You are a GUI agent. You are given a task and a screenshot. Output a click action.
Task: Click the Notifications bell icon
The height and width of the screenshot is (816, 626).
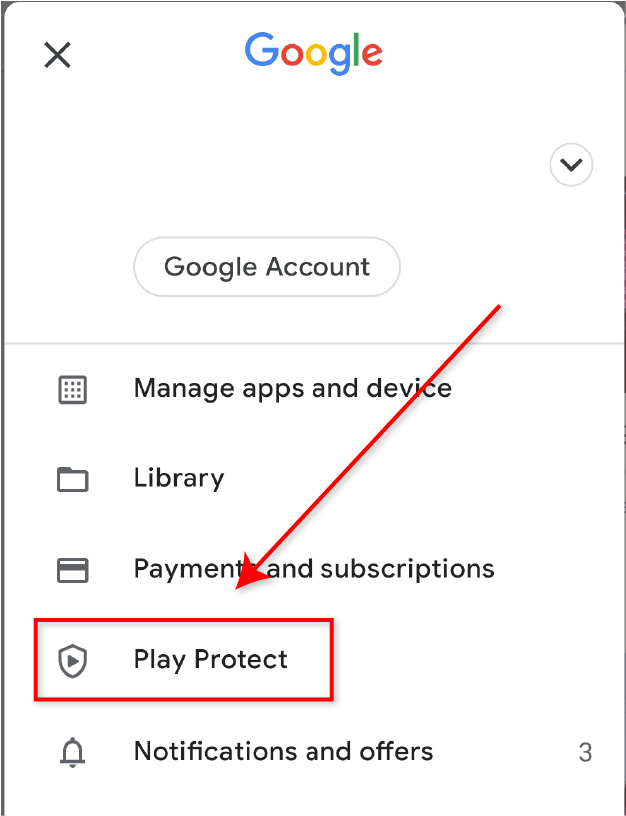72,752
